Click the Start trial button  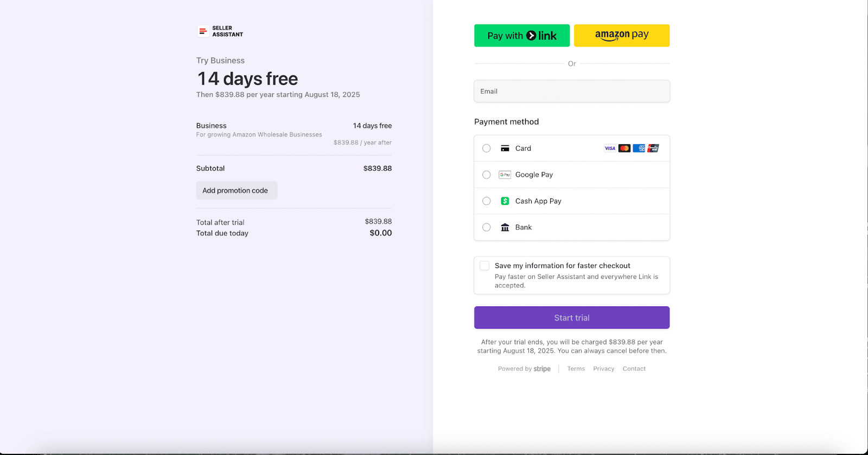pos(571,317)
